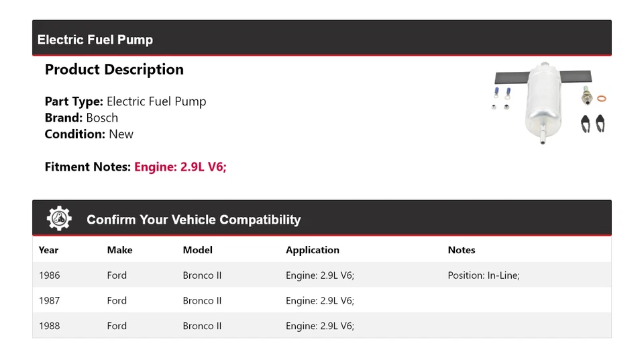Click the right blue ring terminal connector
The image size is (644, 358).
[508, 91]
